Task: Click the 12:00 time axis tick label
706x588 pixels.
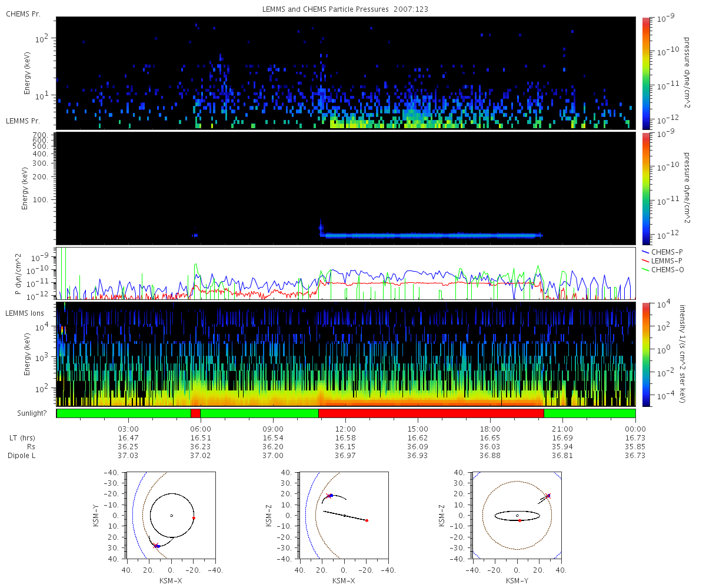Action: pyautogui.click(x=345, y=429)
